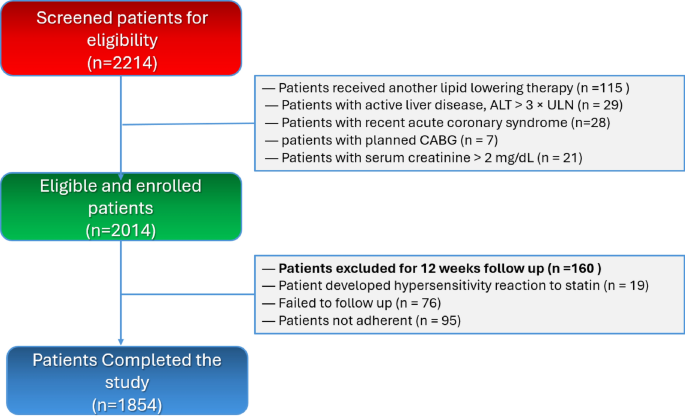685x416 pixels.
Task: Click the blue Patients Completed the study box
Action: tap(121, 378)
